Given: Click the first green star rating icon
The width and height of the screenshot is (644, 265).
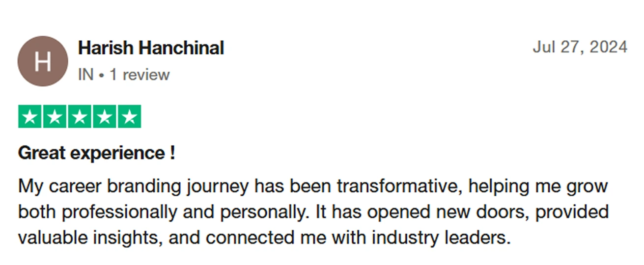Looking at the screenshot, I should tap(30, 117).
